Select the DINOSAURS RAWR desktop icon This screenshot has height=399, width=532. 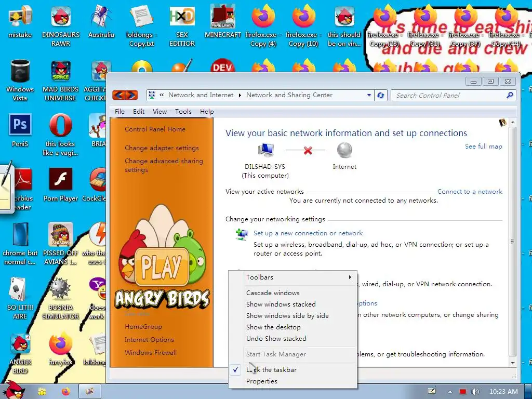[x=61, y=26]
